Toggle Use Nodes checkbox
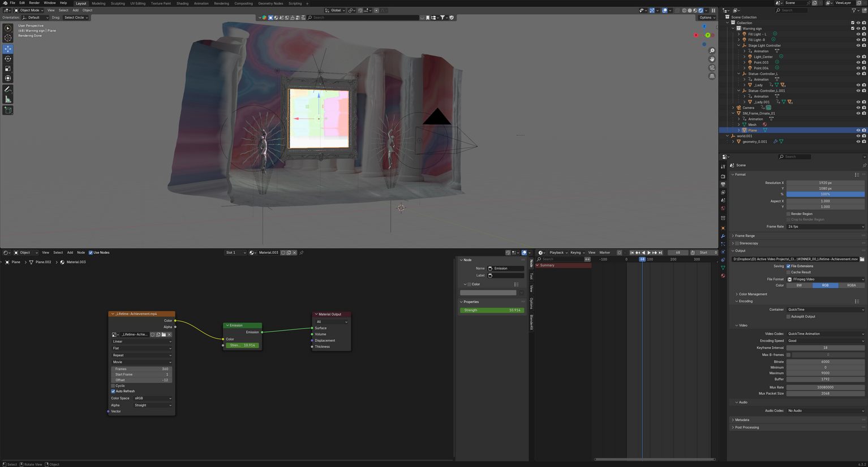868x467 pixels. (x=91, y=253)
